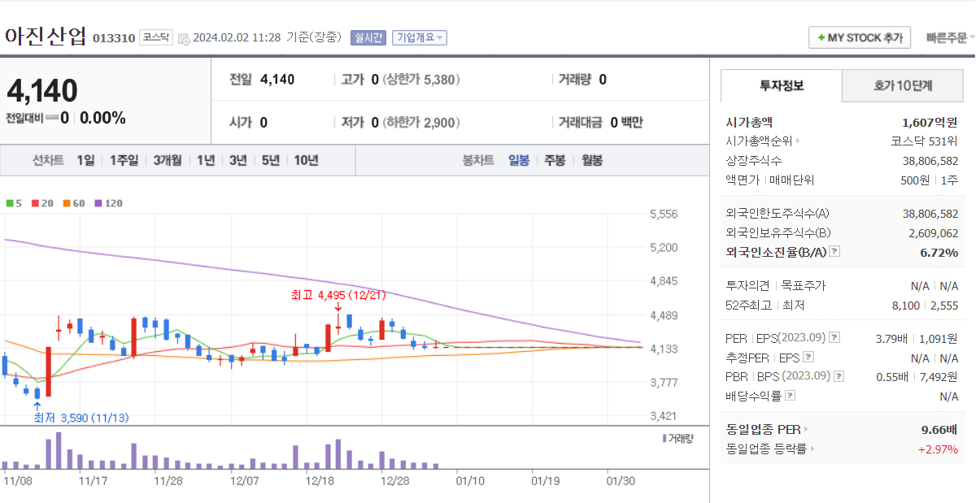The width and height of the screenshot is (980, 503).
Task: Click the 상한가 5,380 text
Action: 421,80
